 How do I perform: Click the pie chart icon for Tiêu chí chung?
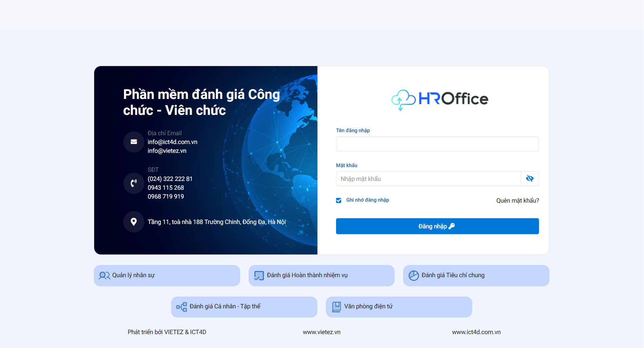[x=414, y=275]
